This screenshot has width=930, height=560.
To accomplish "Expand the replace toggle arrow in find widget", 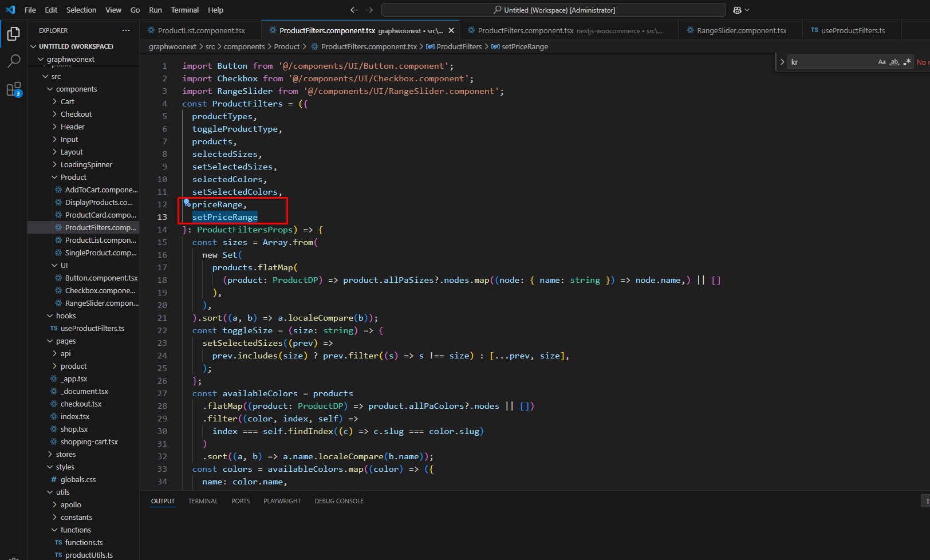I will point(782,62).
